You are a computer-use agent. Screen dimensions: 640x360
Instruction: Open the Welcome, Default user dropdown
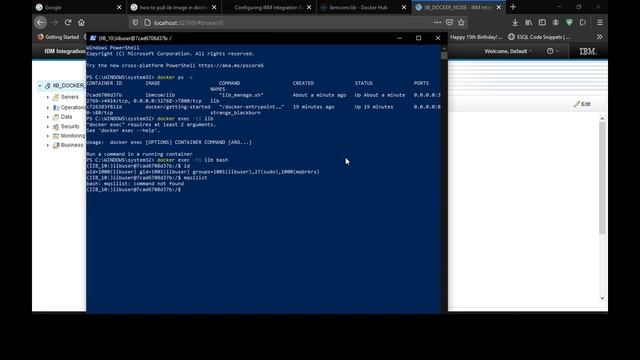click(508, 51)
